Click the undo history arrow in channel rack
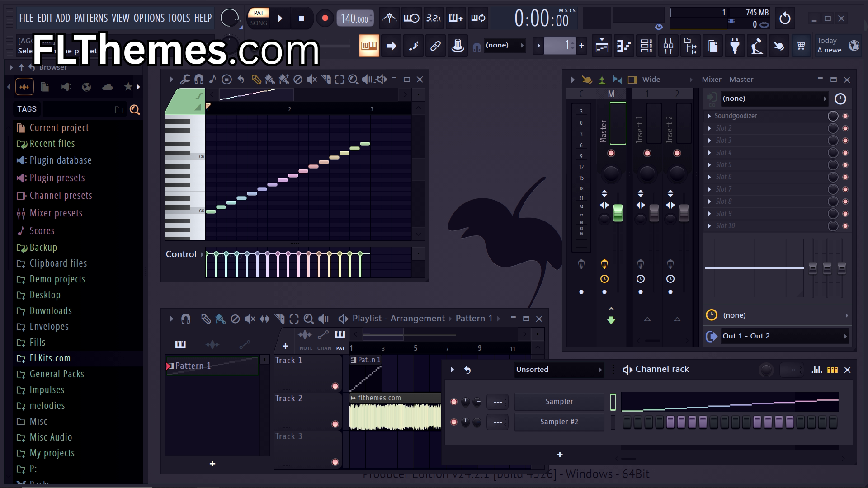 click(467, 370)
